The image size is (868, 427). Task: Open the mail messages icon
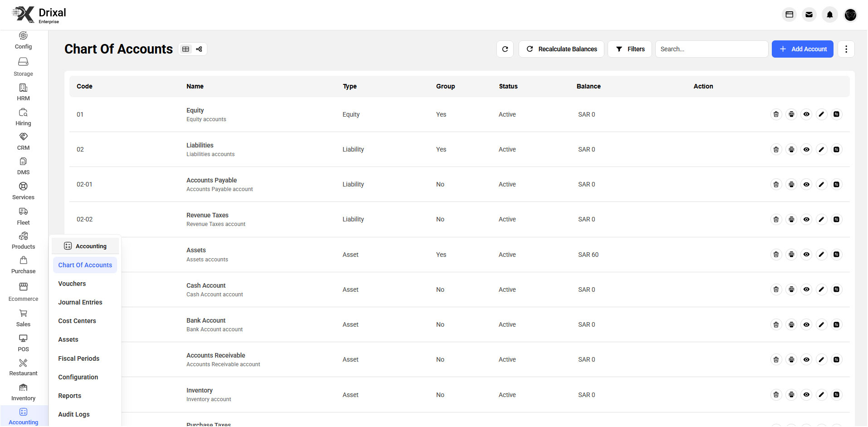(809, 15)
